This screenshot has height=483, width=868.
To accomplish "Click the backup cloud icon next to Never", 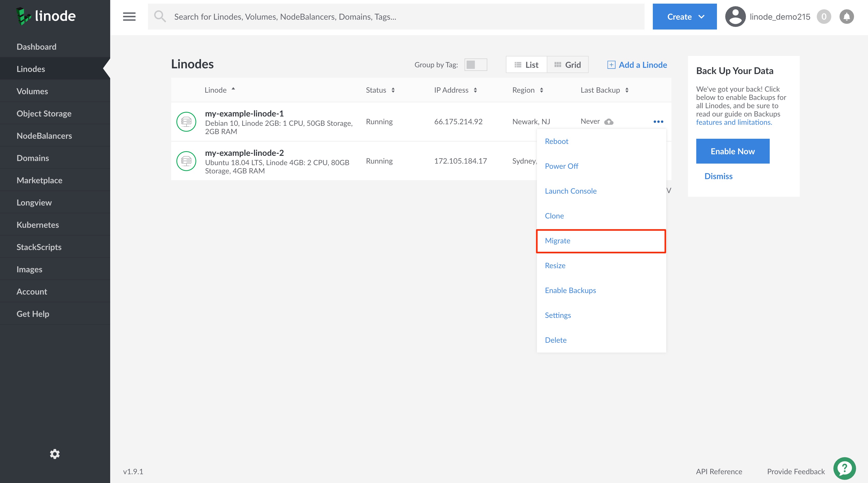I will (x=609, y=122).
